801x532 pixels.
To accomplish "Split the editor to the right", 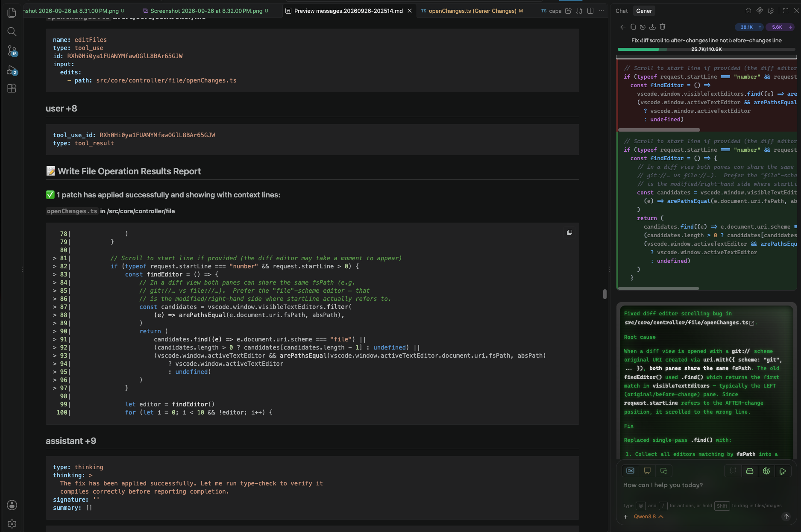I will pyautogui.click(x=590, y=11).
